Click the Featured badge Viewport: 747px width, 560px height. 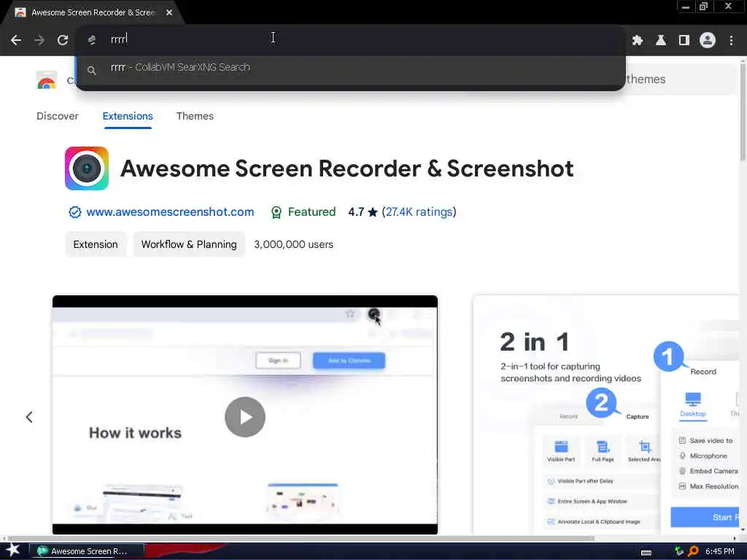pyautogui.click(x=303, y=212)
